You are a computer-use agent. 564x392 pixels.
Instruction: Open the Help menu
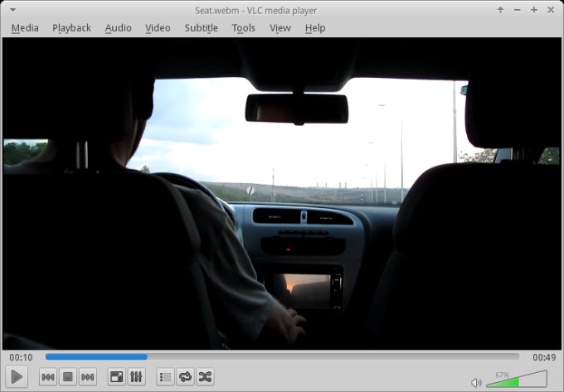point(315,28)
